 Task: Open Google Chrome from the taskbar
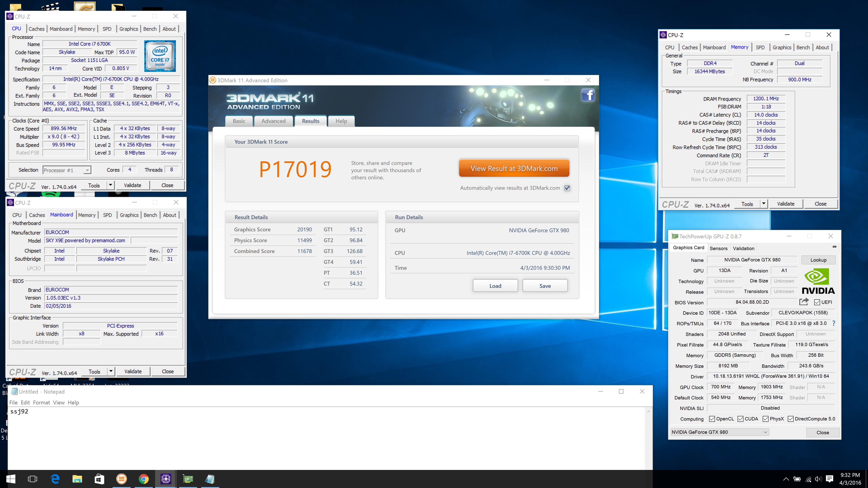point(144,479)
